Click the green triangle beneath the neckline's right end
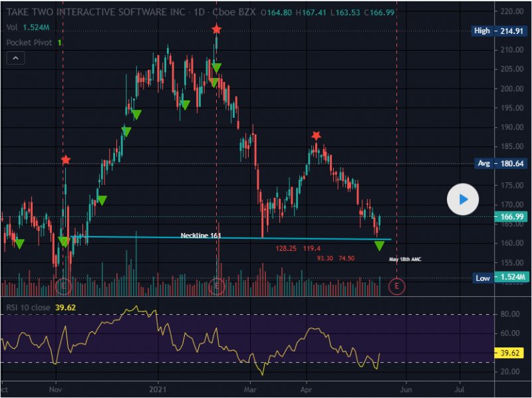Image resolution: width=532 pixels, height=398 pixels. point(379,246)
